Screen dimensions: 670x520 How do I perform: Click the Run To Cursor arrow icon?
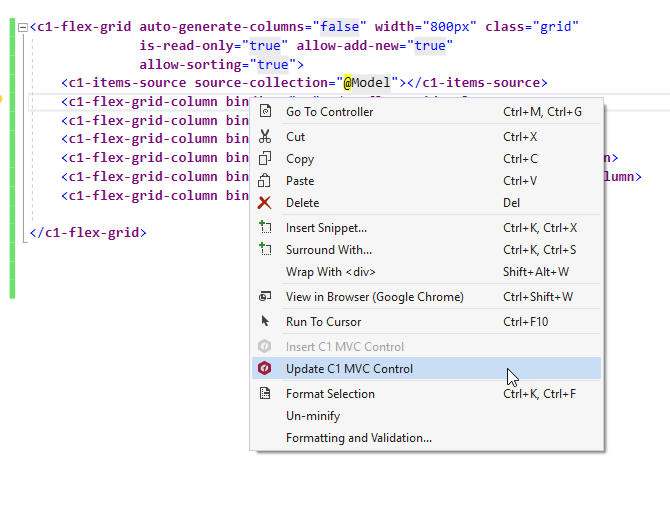[265, 322]
